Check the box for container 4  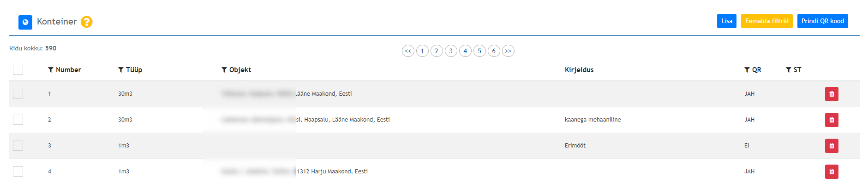pyautogui.click(x=18, y=172)
